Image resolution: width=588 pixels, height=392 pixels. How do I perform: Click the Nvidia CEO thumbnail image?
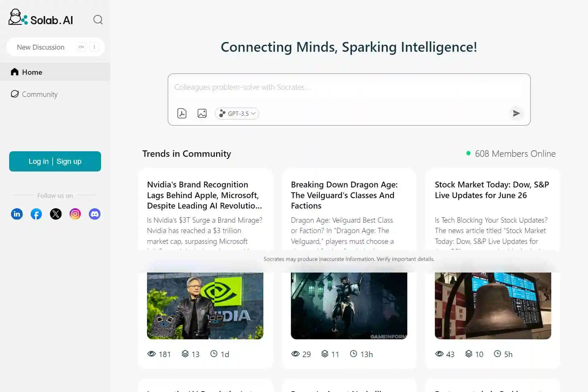[205, 306]
